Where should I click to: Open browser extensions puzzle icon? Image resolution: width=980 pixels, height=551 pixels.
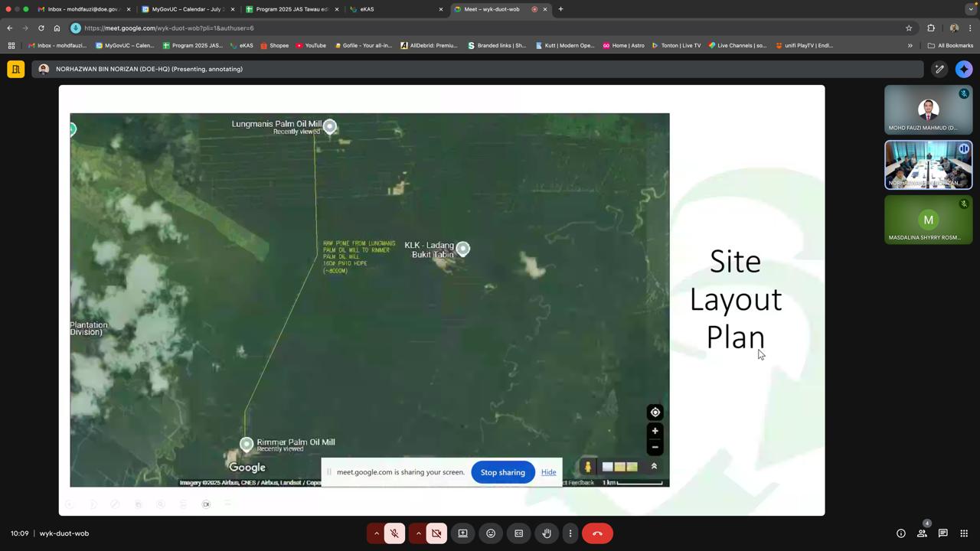pyautogui.click(x=931, y=28)
